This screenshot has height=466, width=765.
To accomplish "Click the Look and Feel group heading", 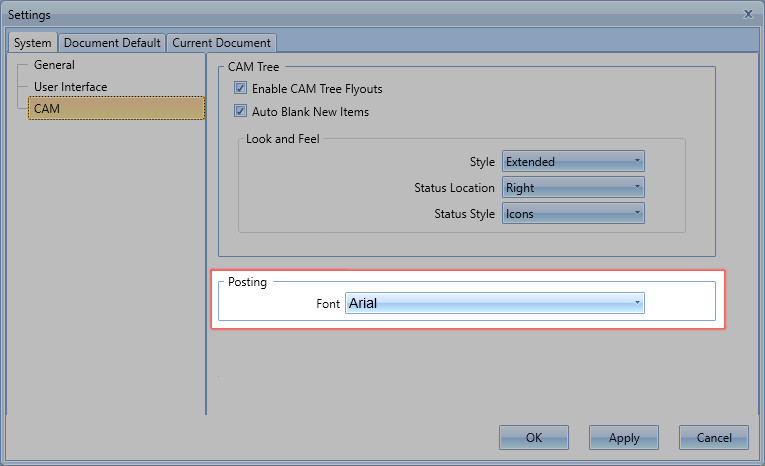I will [282, 139].
